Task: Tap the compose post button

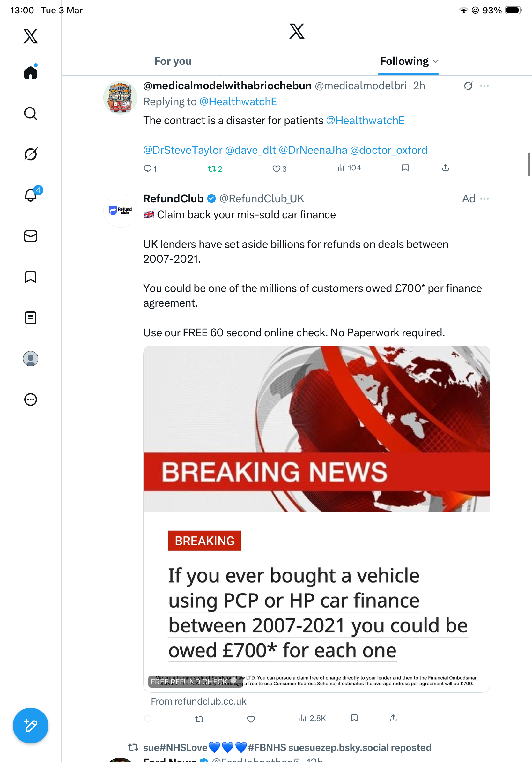Action: tap(31, 726)
